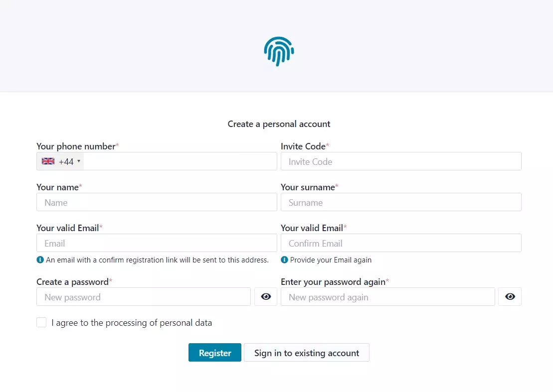This screenshot has height=392, width=553.
Task: Show password in 'Enter your password again' field
Action: click(510, 297)
